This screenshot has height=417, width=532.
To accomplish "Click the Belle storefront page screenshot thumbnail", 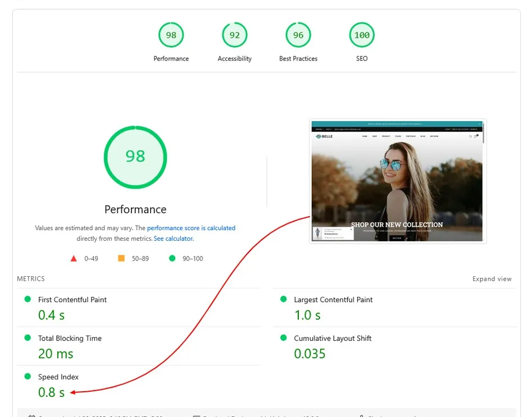I will coord(398,181).
